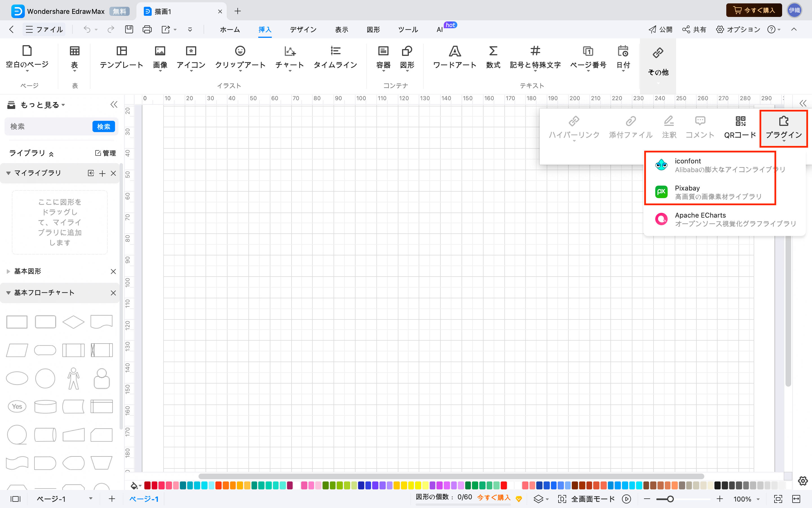This screenshot has width=812, height=508.
Task: Insert WordArt (ワードアート)
Action: [455, 58]
